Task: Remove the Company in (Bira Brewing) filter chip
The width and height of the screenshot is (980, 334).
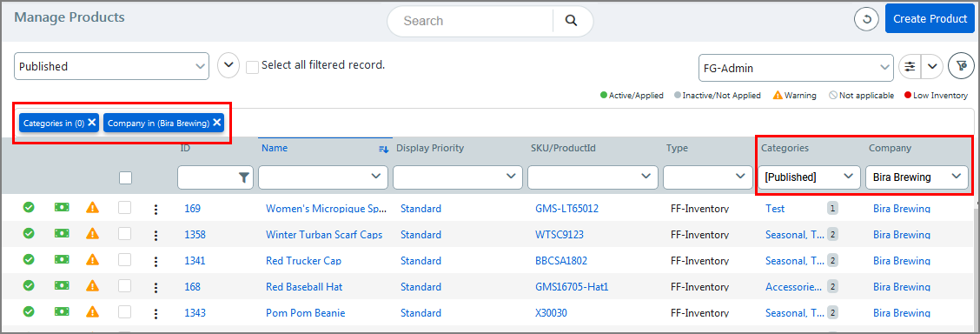Action: click(217, 123)
